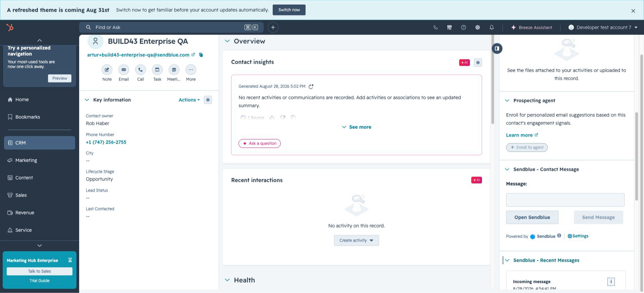Click Ask a question button
The image size is (644, 293).
pyautogui.click(x=260, y=144)
